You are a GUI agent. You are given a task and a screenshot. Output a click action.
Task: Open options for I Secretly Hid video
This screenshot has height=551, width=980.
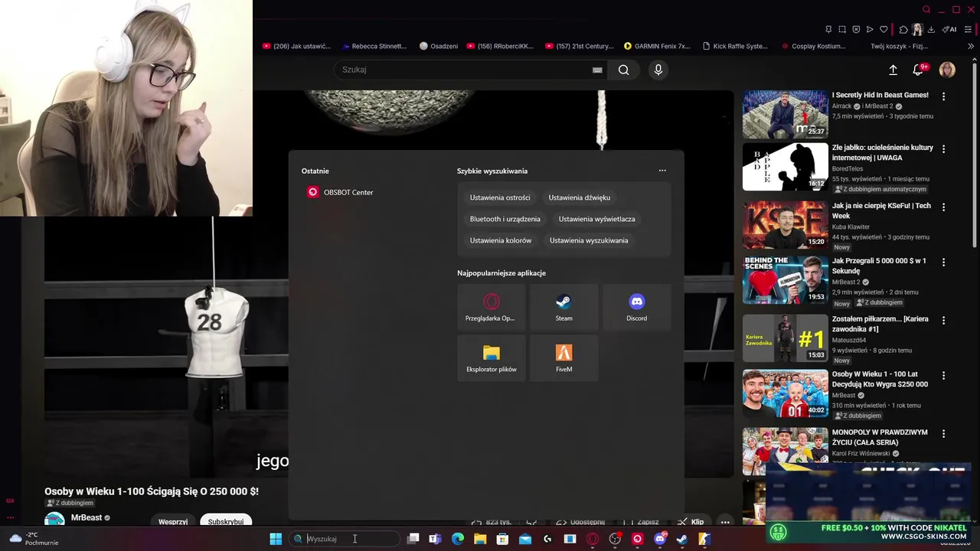click(943, 96)
